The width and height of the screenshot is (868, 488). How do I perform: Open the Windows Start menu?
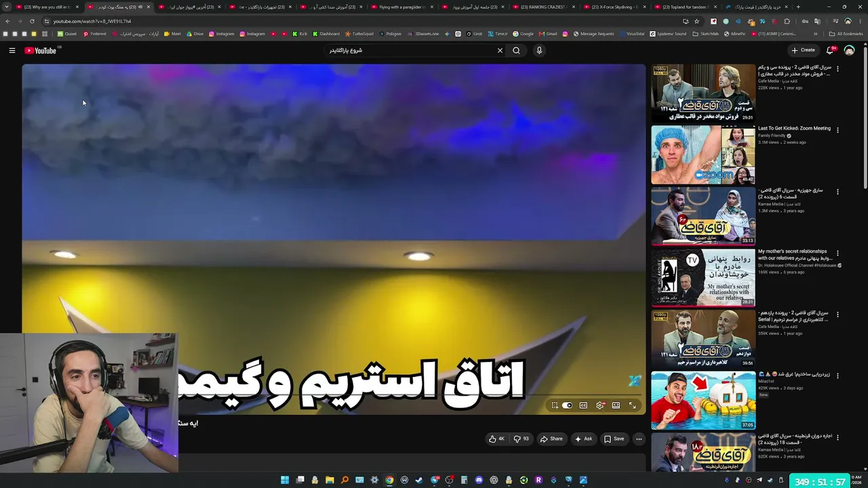[x=285, y=480]
